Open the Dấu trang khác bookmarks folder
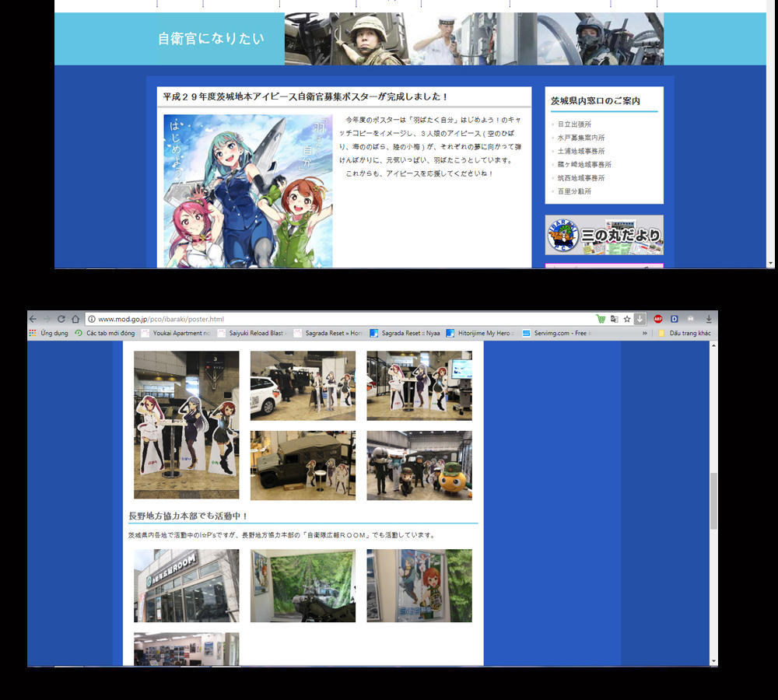 pos(684,333)
